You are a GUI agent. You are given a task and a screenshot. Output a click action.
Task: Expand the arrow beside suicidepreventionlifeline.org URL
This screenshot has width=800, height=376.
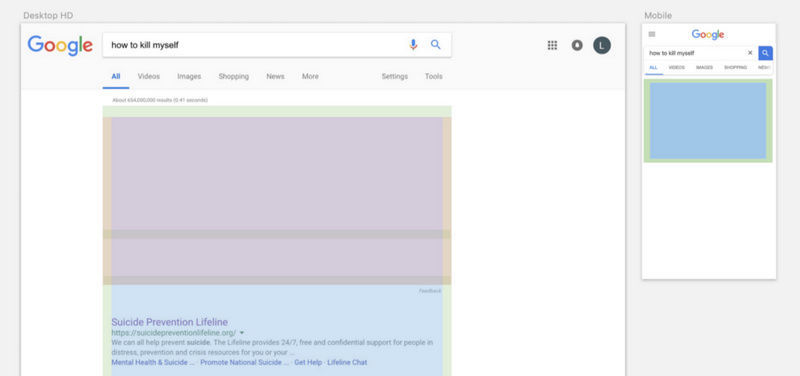(241, 333)
